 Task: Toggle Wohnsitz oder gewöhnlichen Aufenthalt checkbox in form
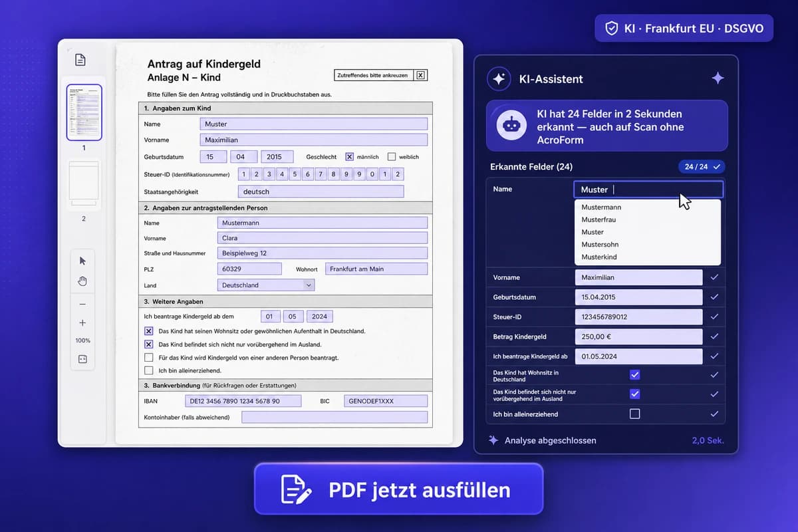pos(149,331)
